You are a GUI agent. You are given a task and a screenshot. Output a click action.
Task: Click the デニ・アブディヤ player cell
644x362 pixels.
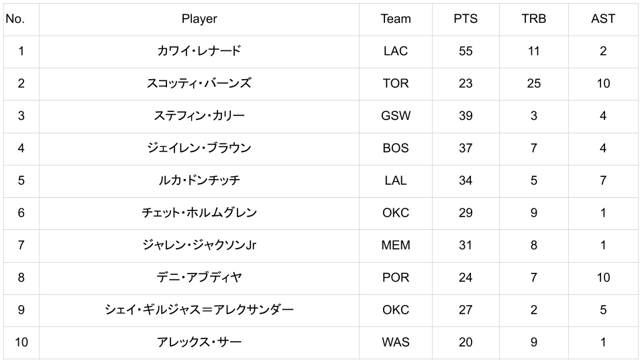click(199, 277)
